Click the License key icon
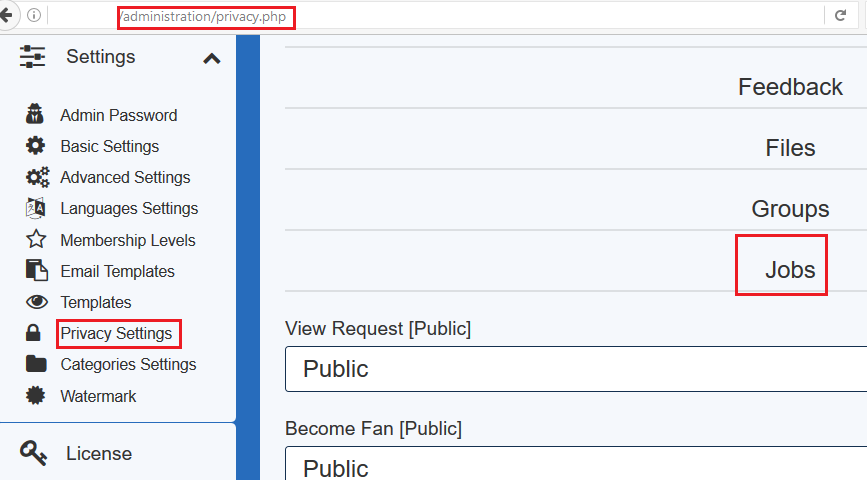 33,453
